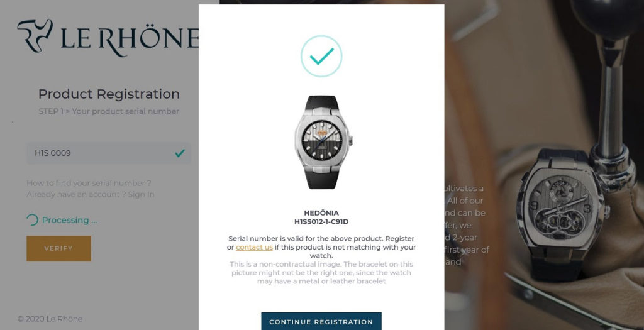Click the 2020 Le Rhöne copyright text

(50, 319)
